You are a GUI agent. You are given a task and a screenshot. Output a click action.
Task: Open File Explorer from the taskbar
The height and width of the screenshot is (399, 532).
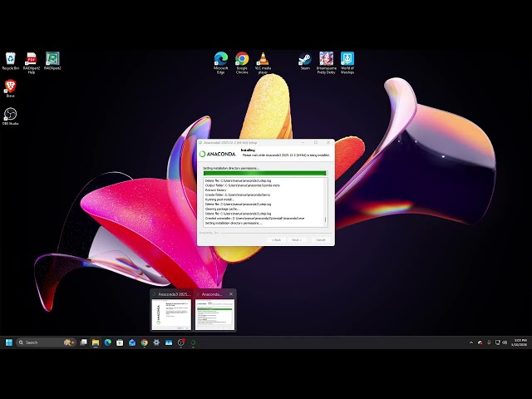[96, 342]
